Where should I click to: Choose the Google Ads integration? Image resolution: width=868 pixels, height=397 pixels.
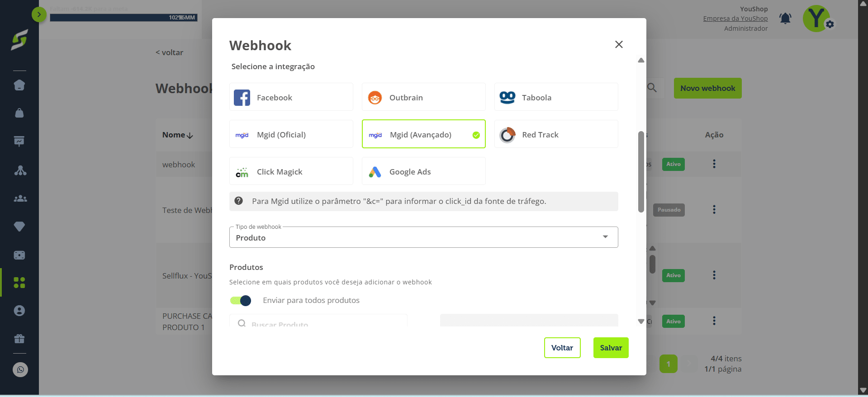[423, 171]
